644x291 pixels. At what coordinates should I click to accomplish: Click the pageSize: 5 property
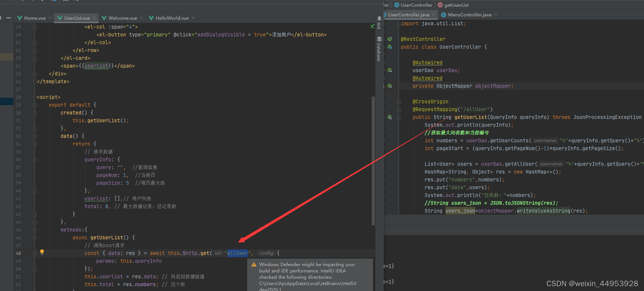[113, 183]
